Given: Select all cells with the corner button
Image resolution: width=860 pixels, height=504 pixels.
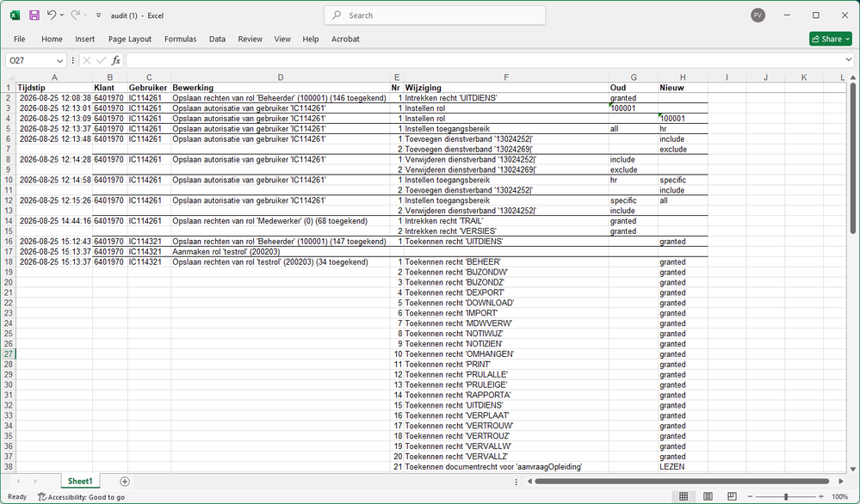Looking at the screenshot, I should pyautogui.click(x=9, y=77).
